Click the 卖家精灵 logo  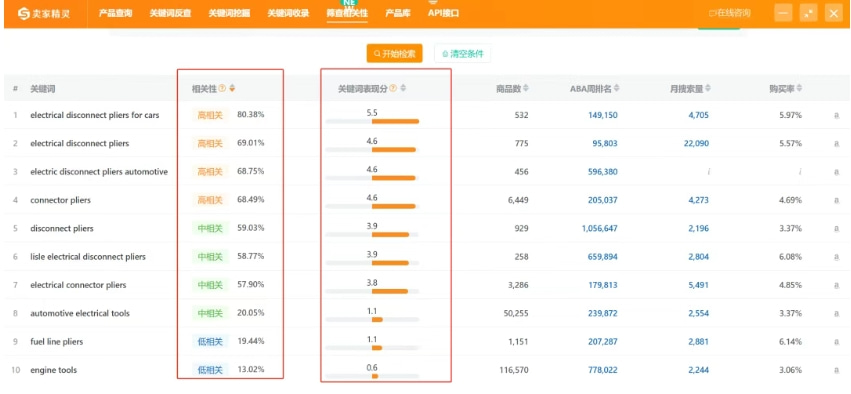pyautogui.click(x=43, y=13)
